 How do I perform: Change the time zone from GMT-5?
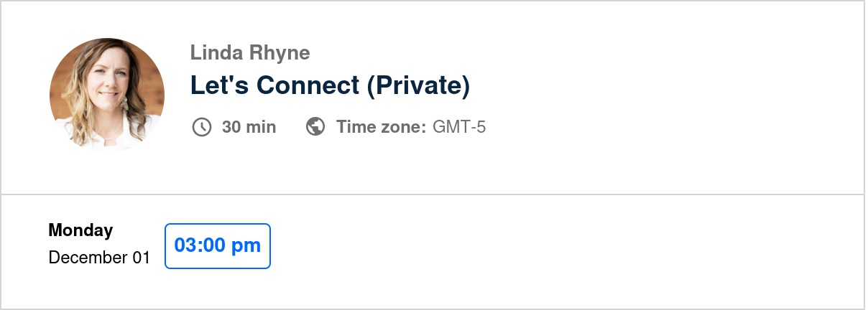[x=459, y=127]
